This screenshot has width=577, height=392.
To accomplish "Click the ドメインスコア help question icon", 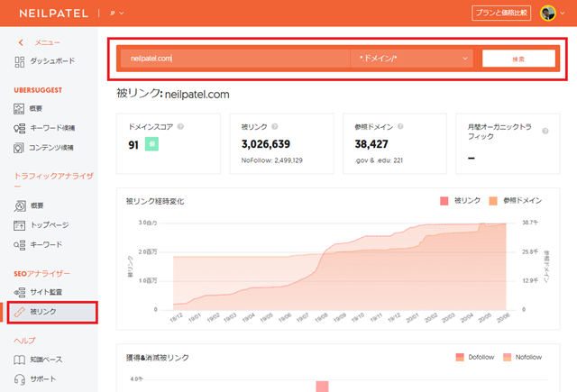I will (x=181, y=128).
